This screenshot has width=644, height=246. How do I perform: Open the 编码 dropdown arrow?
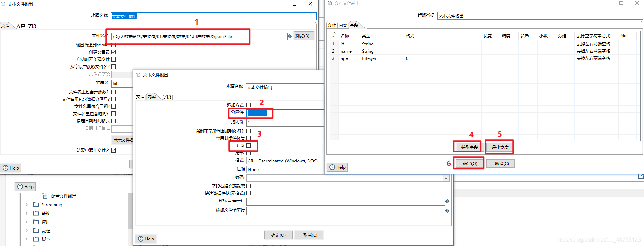pos(446,178)
